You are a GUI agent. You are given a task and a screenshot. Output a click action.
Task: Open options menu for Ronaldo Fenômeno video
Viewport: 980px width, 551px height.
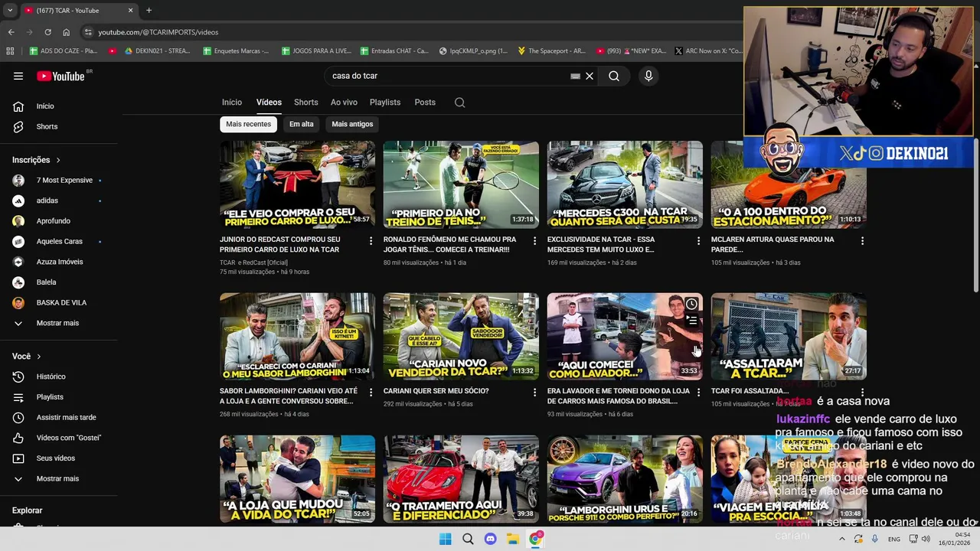(534, 241)
